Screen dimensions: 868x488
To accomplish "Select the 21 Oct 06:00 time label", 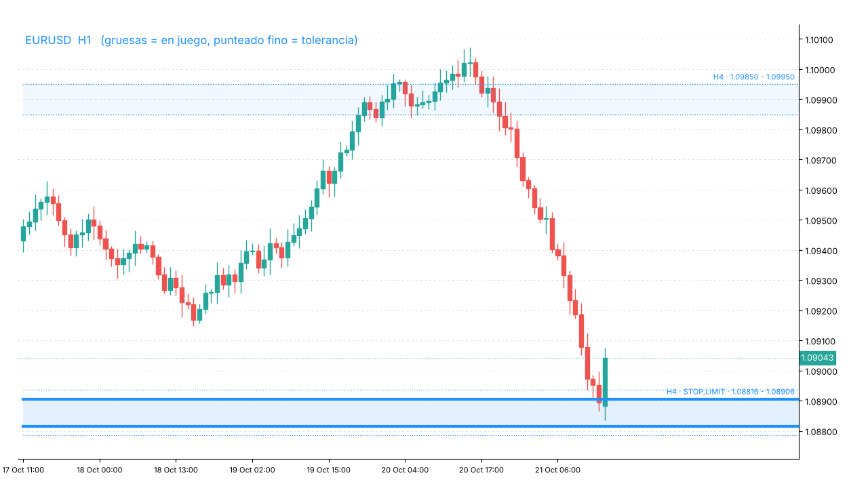I will (x=557, y=470).
